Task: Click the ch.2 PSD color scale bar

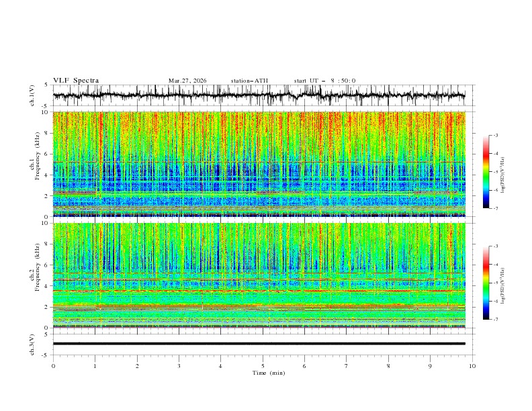Action: click(486, 283)
